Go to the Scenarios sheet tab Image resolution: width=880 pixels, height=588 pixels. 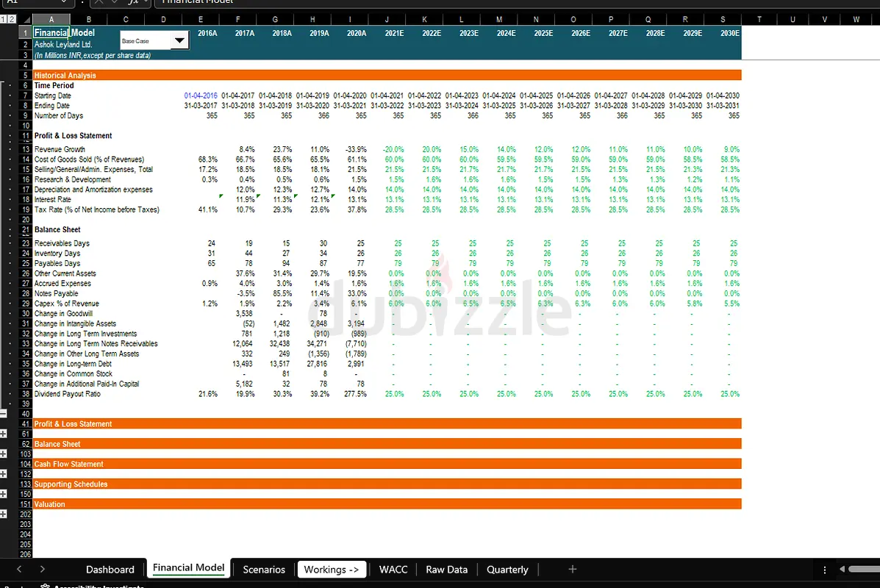point(263,570)
